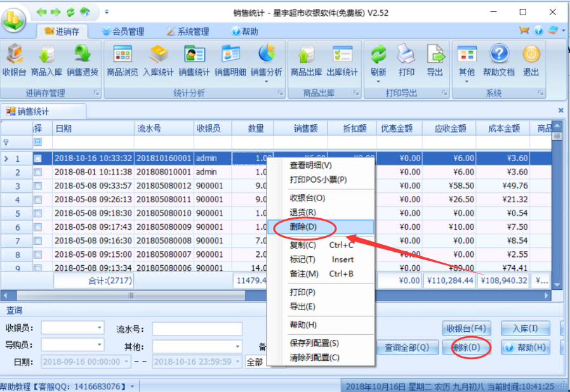This screenshot has height=392, width=570.
Task: Open 销售退货 sales return tool
Action: pos(83,61)
